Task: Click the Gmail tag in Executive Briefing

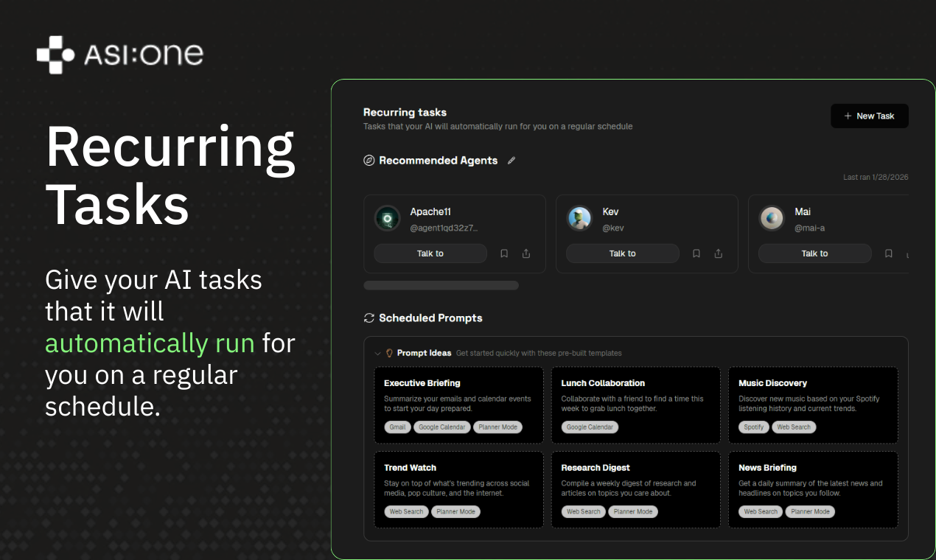Action: tap(397, 427)
